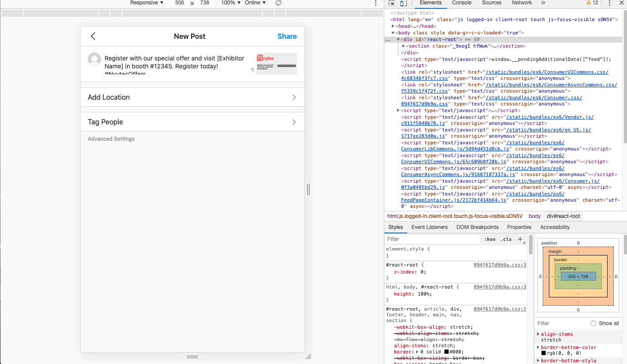Open the Event Listeners tab

(429, 227)
